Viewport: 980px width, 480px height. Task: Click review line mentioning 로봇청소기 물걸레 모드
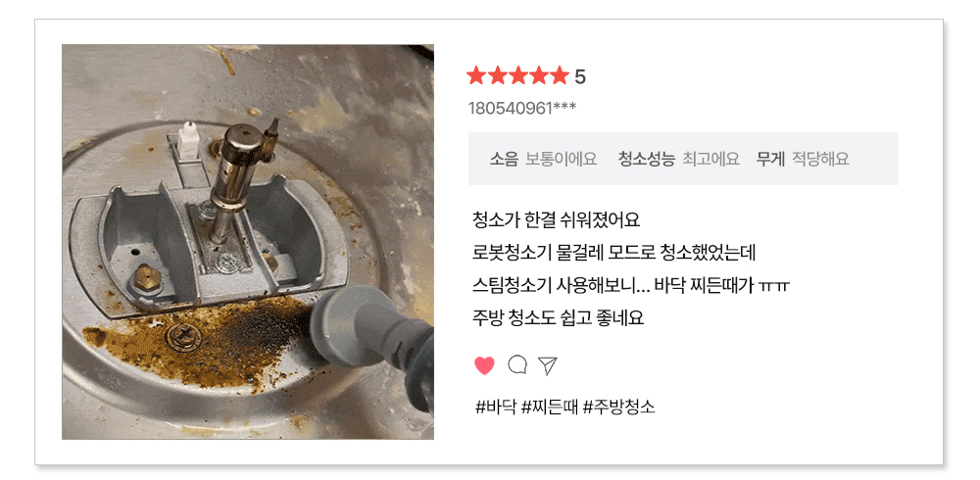[x=615, y=253]
